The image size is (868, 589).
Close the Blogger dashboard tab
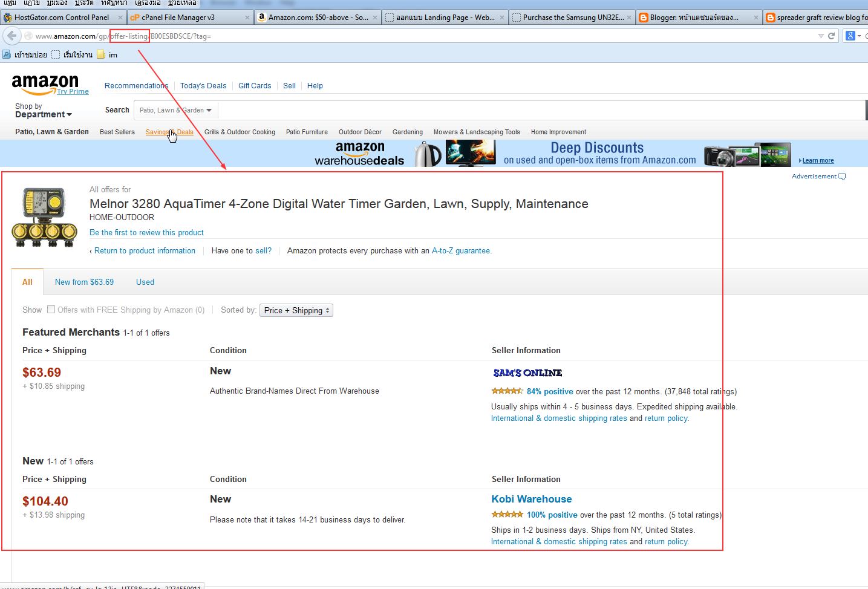(756, 18)
